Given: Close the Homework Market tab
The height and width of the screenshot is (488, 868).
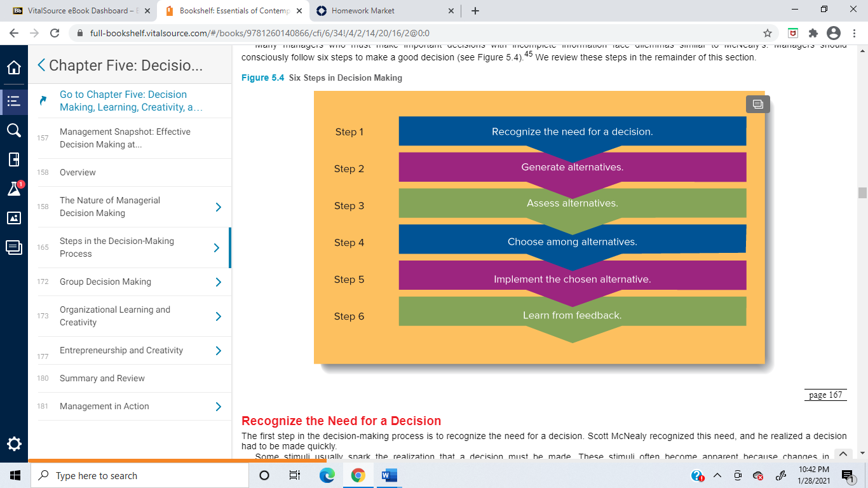Looking at the screenshot, I should [x=451, y=11].
